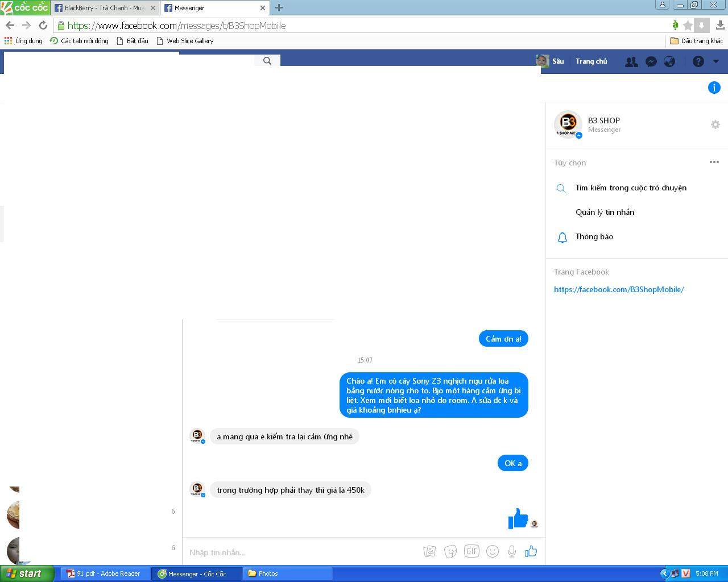This screenshot has height=582, width=728.
Task: Open Messenger icon in Facebook top bar
Action: point(651,61)
